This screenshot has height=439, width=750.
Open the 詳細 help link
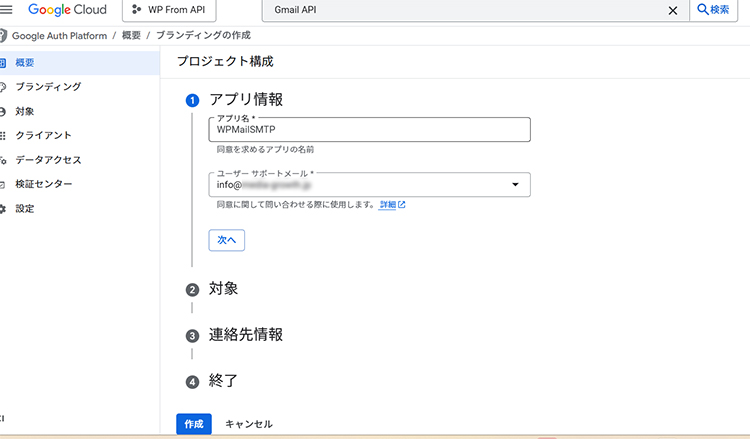pyautogui.click(x=391, y=204)
